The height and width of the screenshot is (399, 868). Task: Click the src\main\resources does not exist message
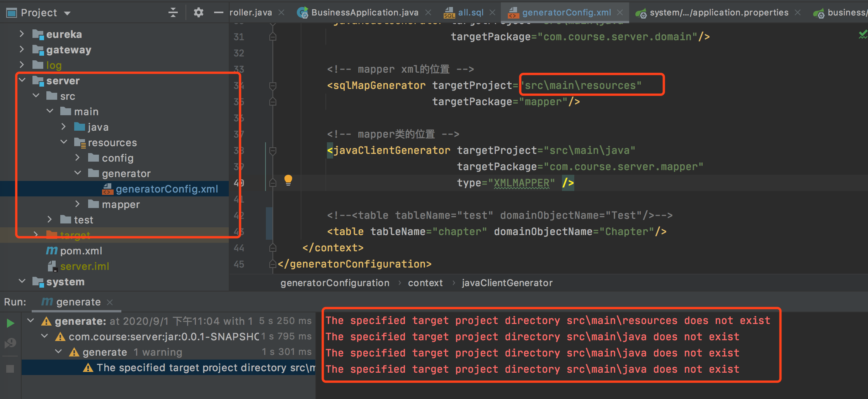tap(548, 321)
